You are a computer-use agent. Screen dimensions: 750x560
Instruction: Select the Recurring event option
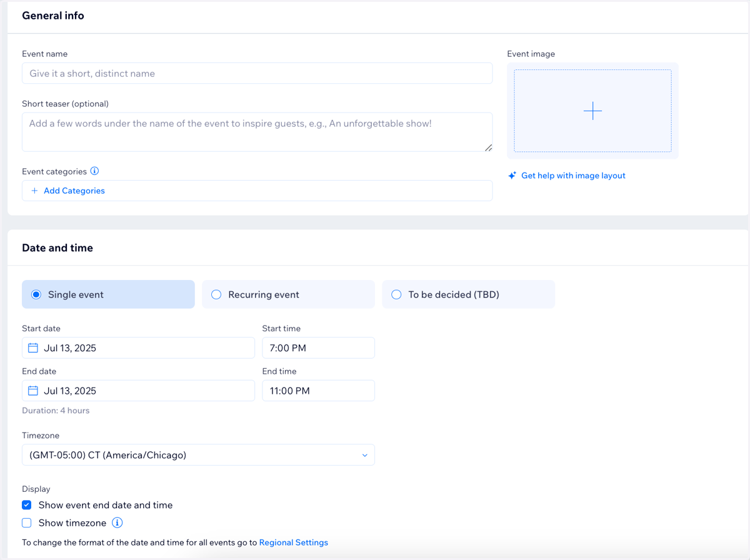(x=288, y=294)
